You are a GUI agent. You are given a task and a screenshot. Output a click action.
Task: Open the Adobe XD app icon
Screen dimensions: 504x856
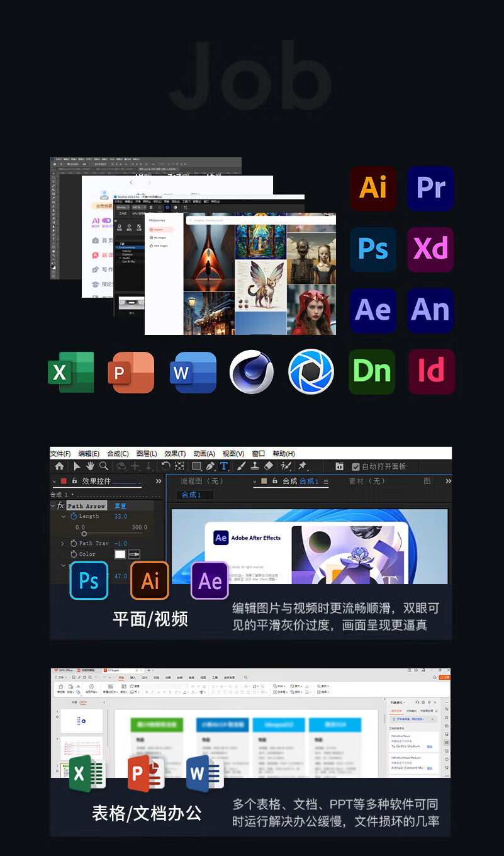430,249
